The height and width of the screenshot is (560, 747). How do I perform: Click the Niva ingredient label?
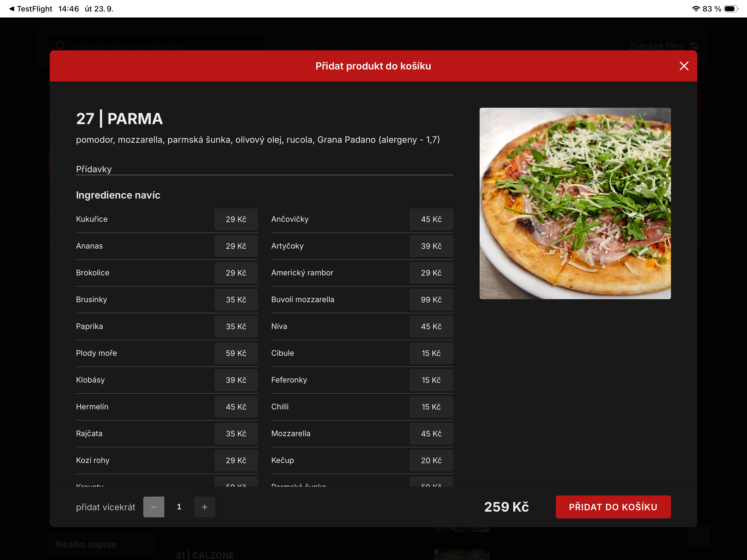coord(279,326)
